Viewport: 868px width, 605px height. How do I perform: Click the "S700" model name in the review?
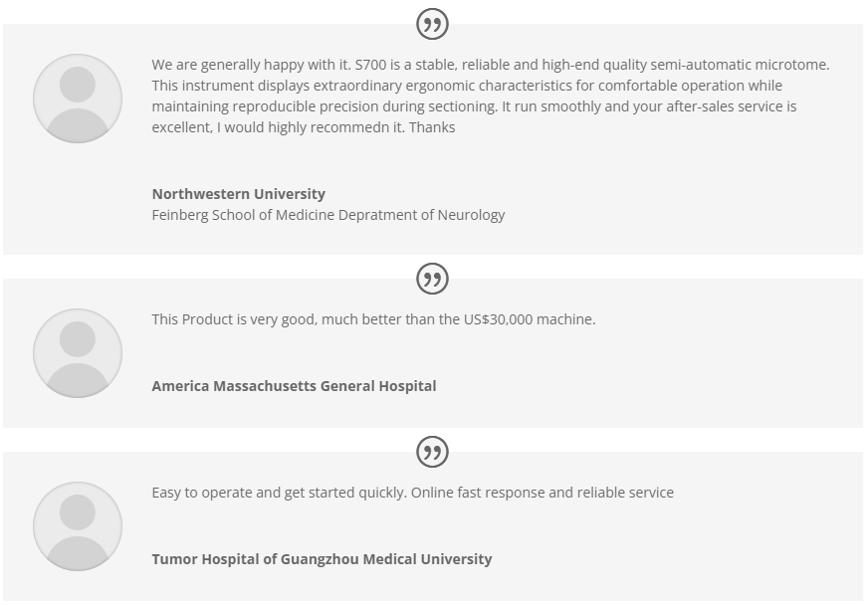370,65
